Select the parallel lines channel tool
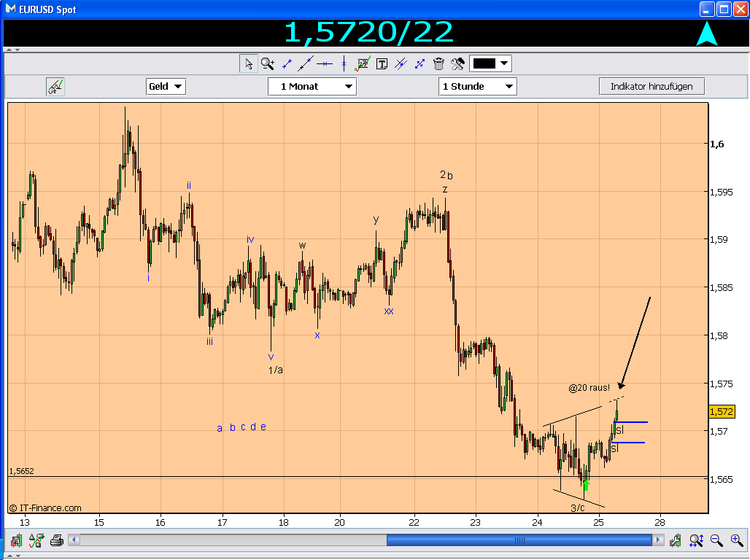This screenshot has height=560, width=750. tap(401, 63)
